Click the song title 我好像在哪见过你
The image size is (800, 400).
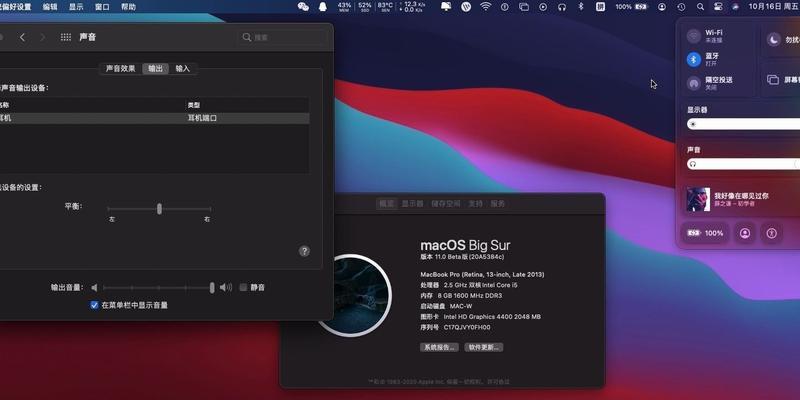[x=741, y=195]
